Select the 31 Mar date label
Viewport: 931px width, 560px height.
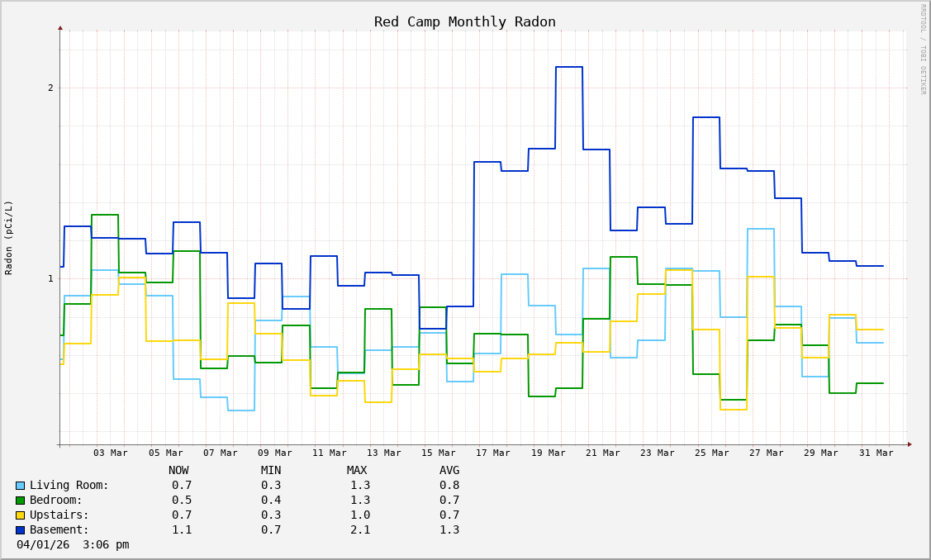click(876, 453)
